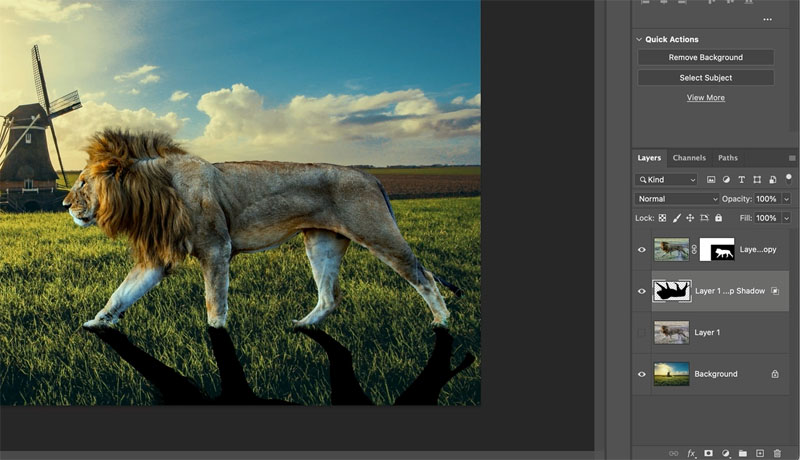Filter layers by type layers icon
The width and height of the screenshot is (800, 460).
pos(741,180)
